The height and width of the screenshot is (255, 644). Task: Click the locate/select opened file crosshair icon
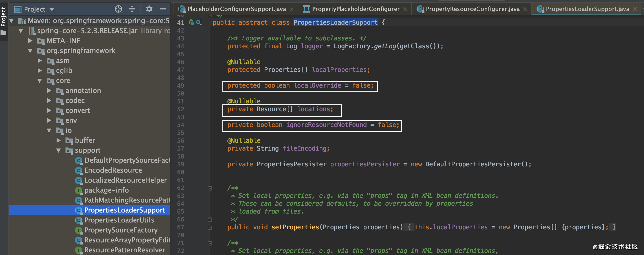(x=118, y=9)
